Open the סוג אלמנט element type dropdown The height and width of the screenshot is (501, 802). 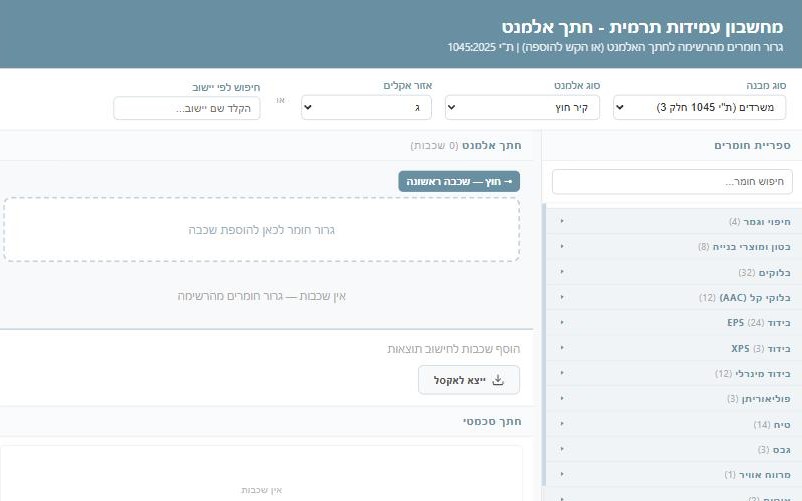click(522, 107)
